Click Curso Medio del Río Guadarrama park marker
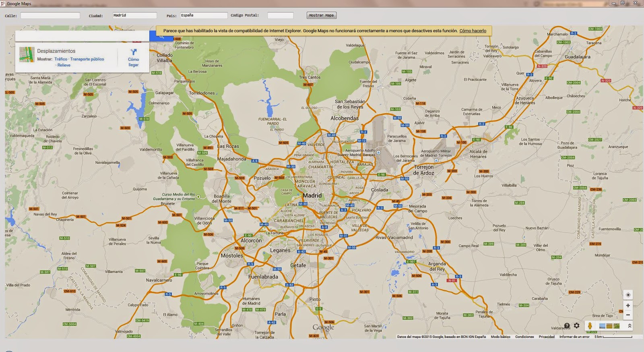 [198, 197]
